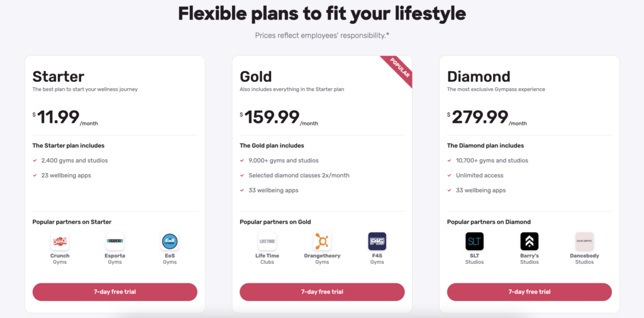Click the Diamond plan heading
The image size is (644, 318).
pos(479,77)
